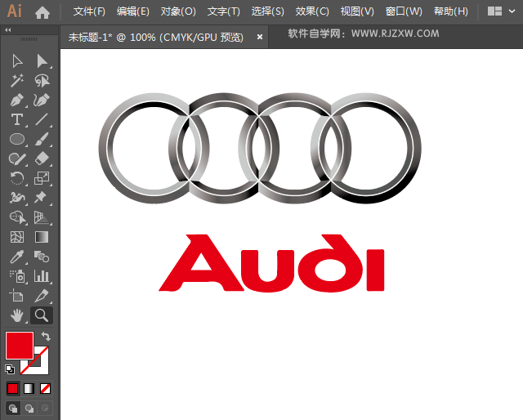This screenshot has width=523, height=420.
Task: Choose the Blend tool
Action: (x=42, y=257)
